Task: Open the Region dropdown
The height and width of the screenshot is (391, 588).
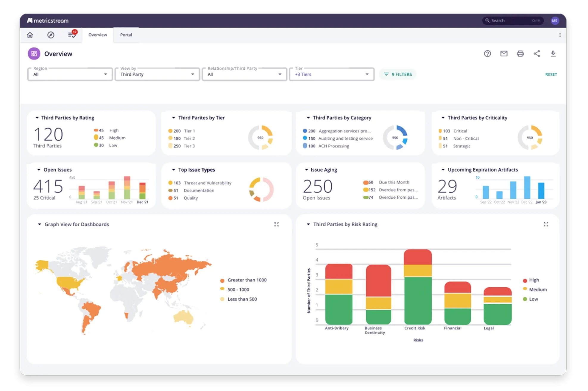Action: pos(70,74)
